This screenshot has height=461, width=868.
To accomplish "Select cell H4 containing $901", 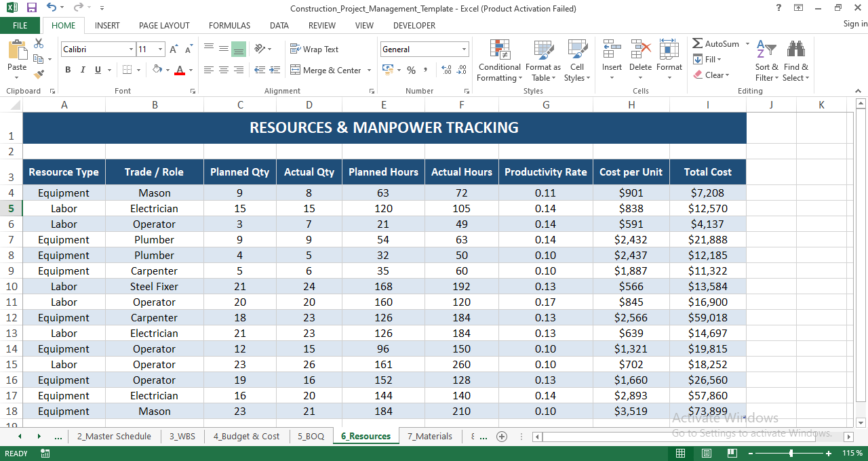I will coord(631,193).
